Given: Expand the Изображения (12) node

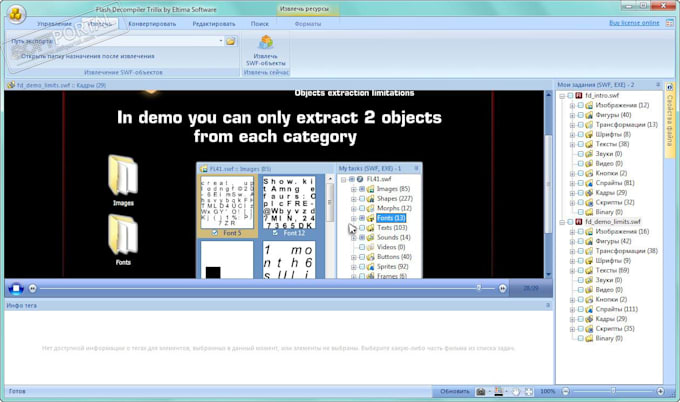Looking at the screenshot, I should pos(572,105).
